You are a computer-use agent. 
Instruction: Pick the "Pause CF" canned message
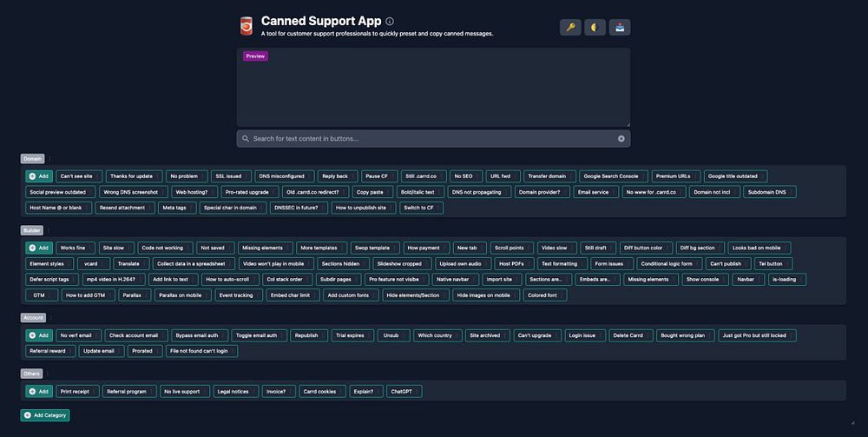pos(379,176)
